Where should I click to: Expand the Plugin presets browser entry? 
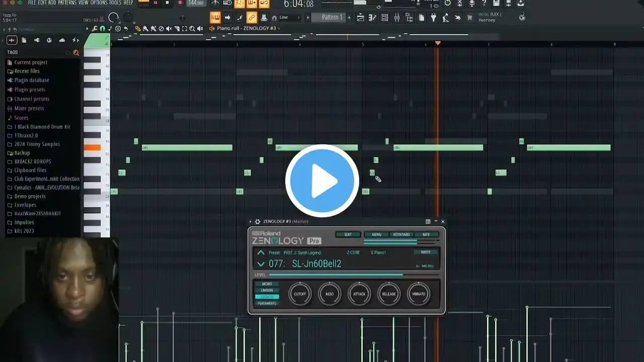pyautogui.click(x=30, y=89)
